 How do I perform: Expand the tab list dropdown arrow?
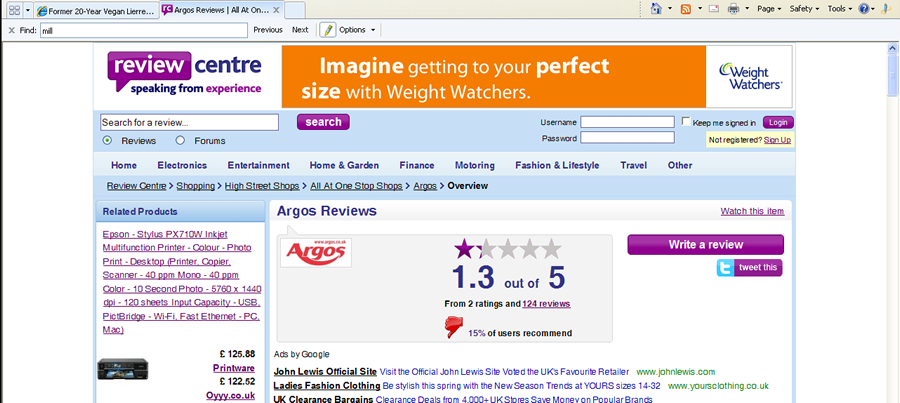tap(28, 10)
